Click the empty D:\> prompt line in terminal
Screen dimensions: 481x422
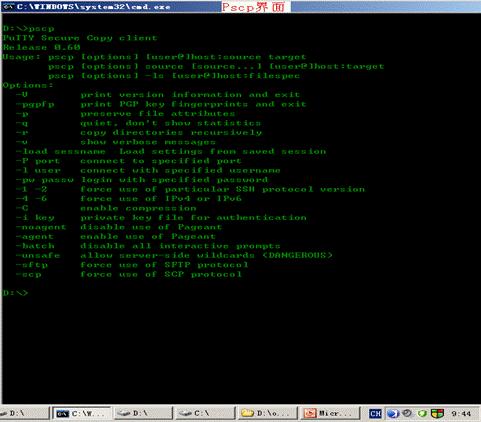click(x=16, y=293)
